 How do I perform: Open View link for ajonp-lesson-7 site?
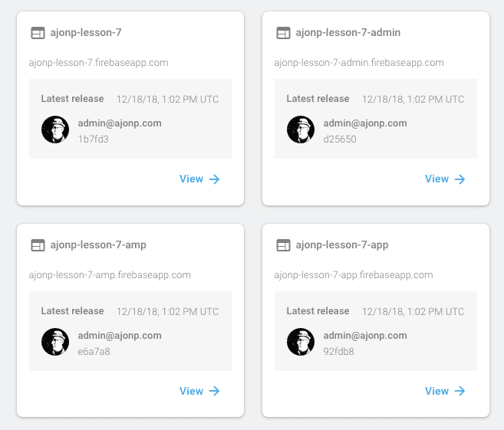pyautogui.click(x=199, y=179)
